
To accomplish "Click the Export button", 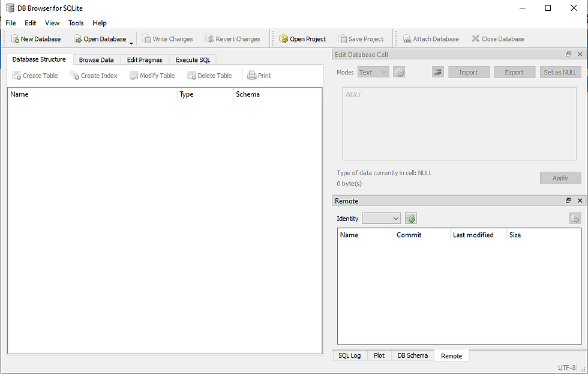I will point(514,72).
